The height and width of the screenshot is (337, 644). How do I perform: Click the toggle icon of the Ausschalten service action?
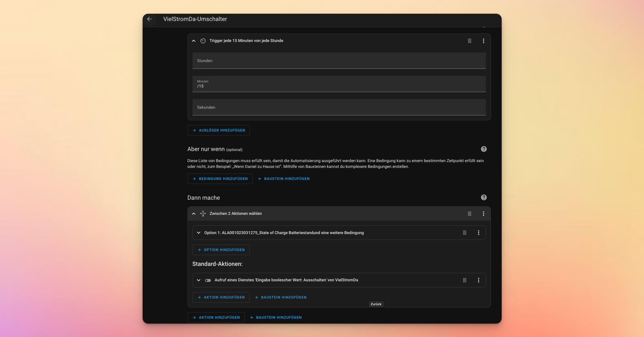(x=208, y=280)
